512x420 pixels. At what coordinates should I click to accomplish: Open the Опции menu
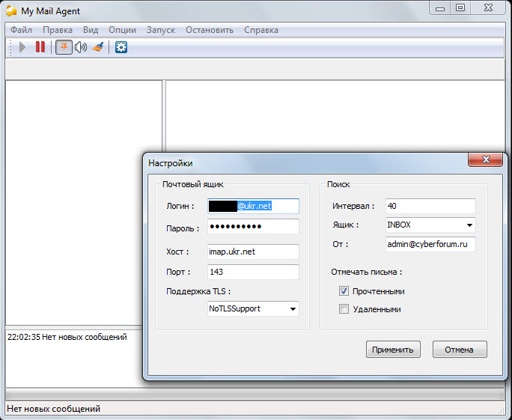[x=122, y=30]
